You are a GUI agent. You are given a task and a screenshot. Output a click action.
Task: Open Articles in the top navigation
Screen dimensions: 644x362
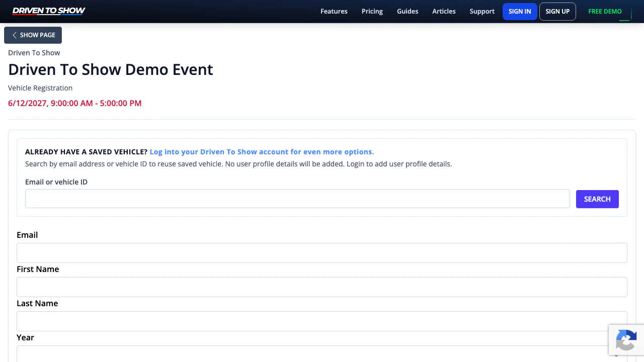point(444,11)
